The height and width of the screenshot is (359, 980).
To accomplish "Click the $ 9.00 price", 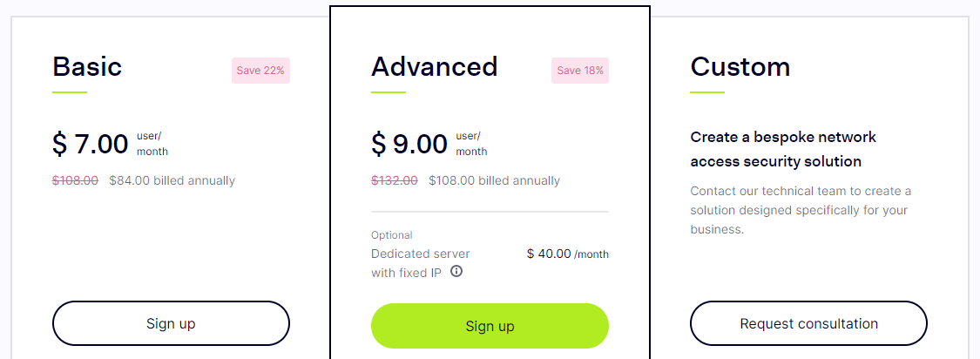I will [409, 144].
